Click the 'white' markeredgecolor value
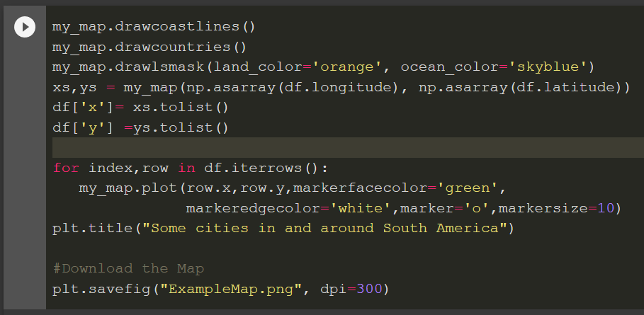The image size is (644, 315). click(x=360, y=208)
